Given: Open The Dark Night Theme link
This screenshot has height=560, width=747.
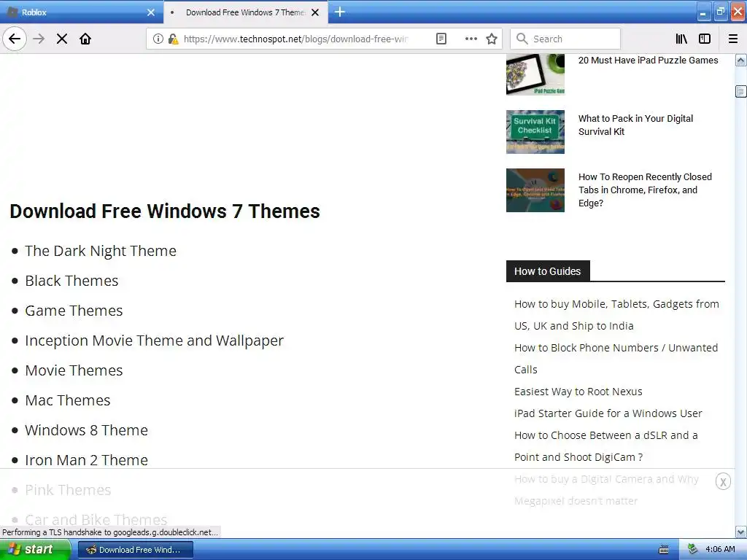Looking at the screenshot, I should pyautogui.click(x=101, y=251).
